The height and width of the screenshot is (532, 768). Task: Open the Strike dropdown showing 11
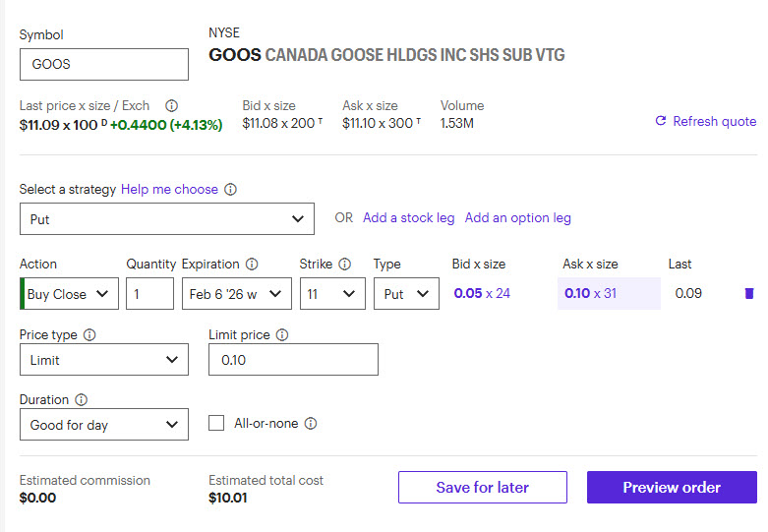click(331, 294)
